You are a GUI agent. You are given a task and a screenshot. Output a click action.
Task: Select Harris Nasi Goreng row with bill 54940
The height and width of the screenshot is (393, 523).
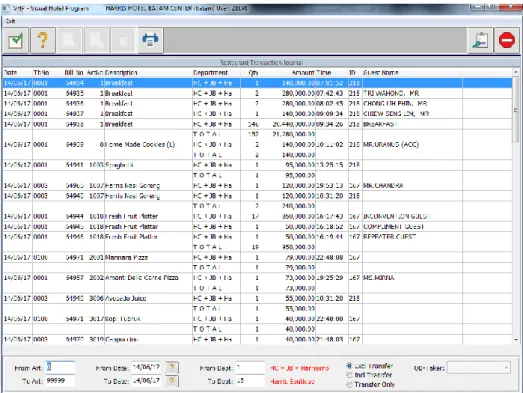coord(257,196)
